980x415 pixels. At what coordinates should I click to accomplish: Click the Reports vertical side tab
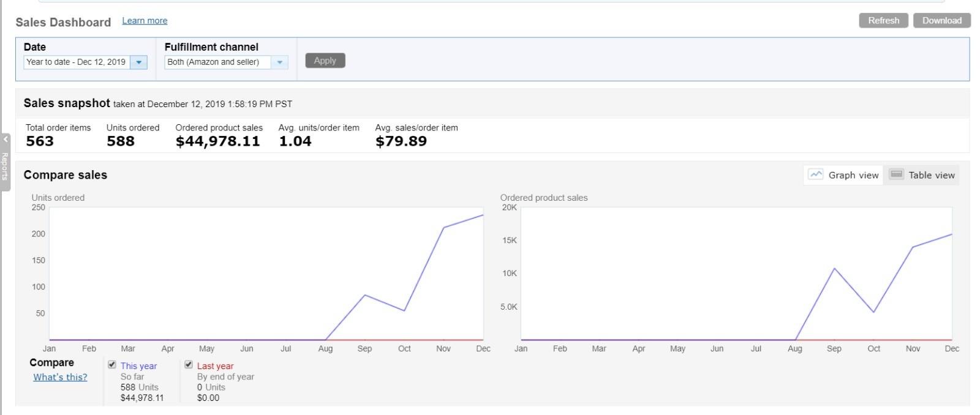(x=5, y=166)
